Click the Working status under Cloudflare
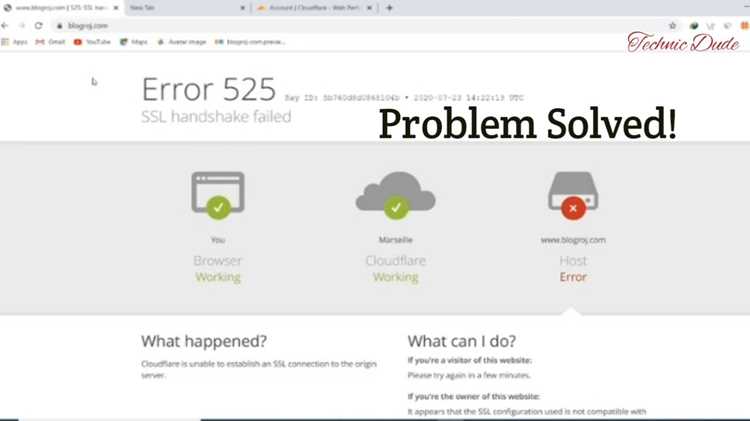Viewport: 750px width, 421px height. click(396, 277)
